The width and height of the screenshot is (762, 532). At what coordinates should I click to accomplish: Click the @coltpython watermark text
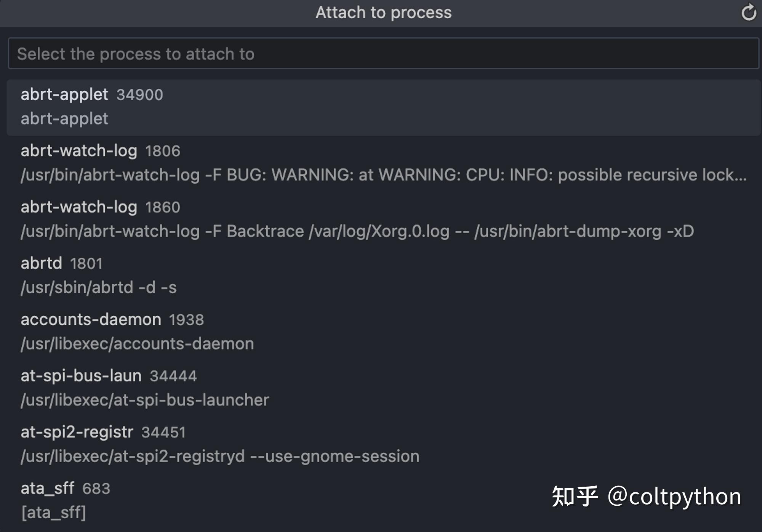tap(674, 497)
